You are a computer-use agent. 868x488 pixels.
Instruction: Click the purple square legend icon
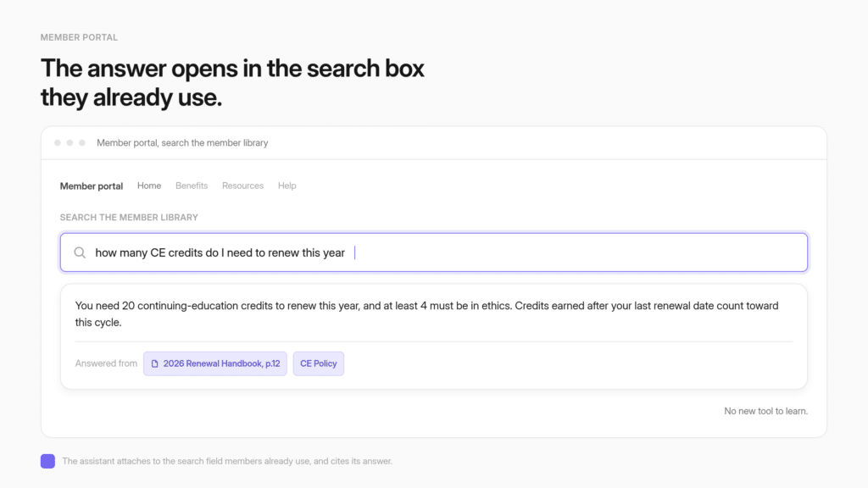(47, 461)
